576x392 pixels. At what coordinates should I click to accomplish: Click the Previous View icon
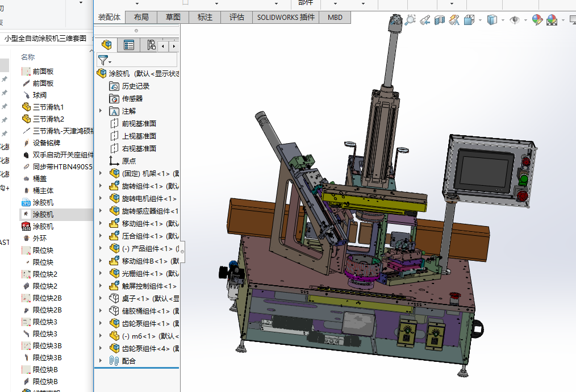pyautogui.click(x=424, y=20)
